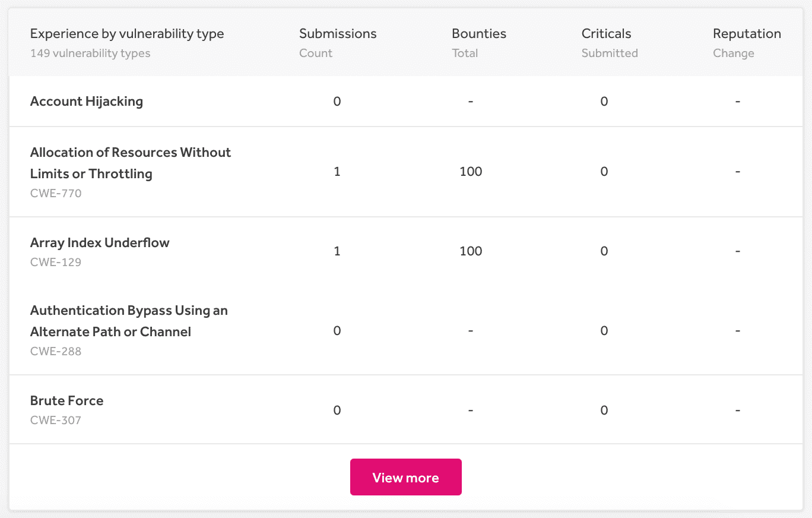Click the Criticals column header
Viewport: 812px width, 518px height.
(606, 34)
